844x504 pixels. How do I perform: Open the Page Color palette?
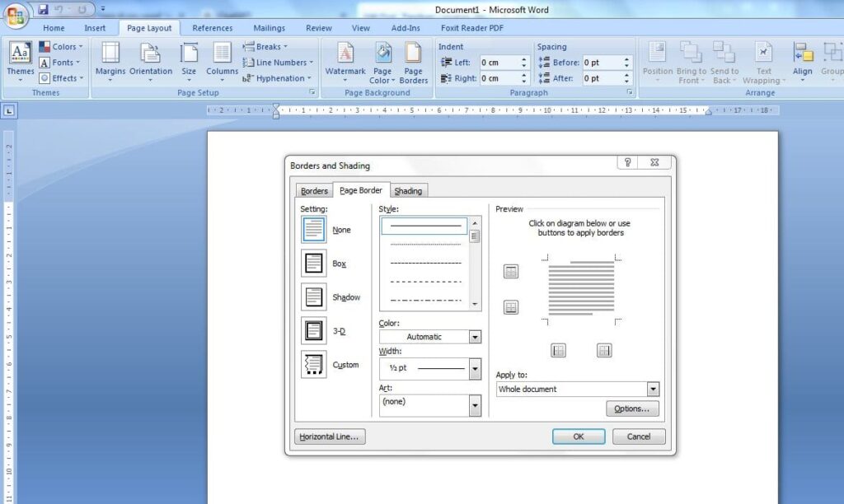tap(382, 63)
